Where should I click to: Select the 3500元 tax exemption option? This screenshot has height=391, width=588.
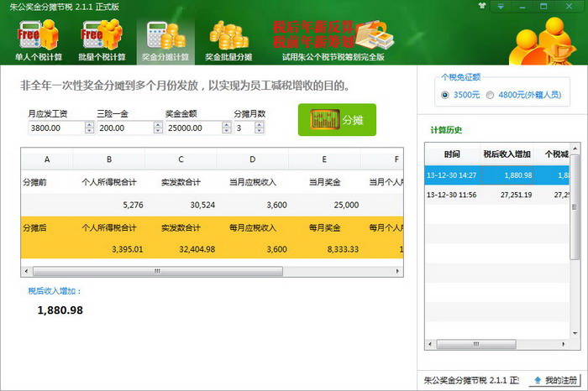[446, 95]
